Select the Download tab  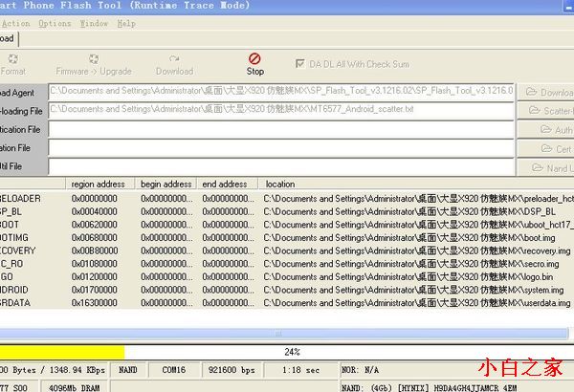point(8,38)
